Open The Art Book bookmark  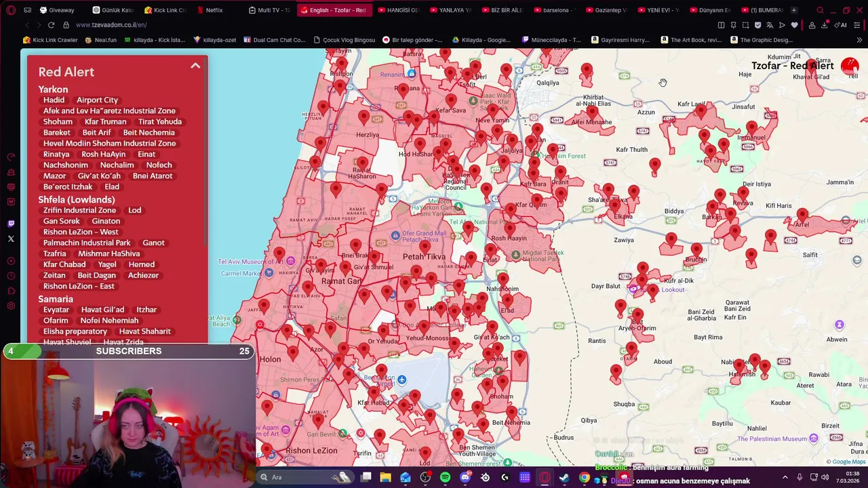690,40
